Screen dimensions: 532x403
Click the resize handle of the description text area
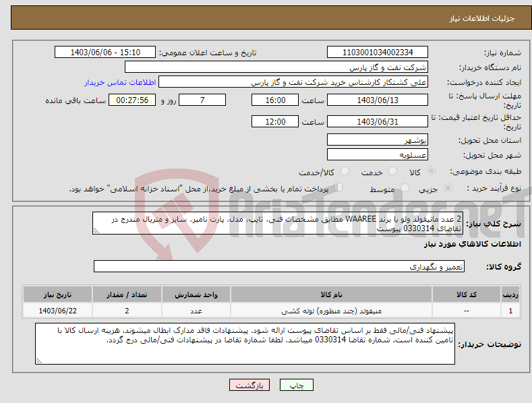[x=96, y=230]
